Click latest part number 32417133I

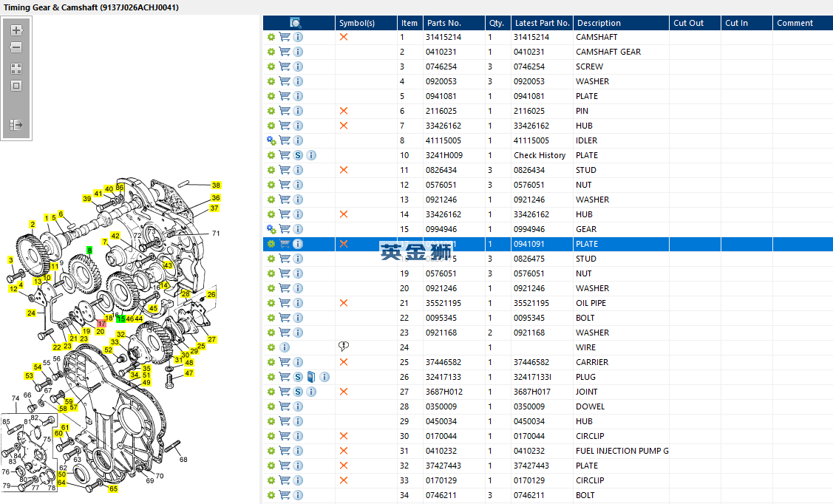tap(532, 377)
